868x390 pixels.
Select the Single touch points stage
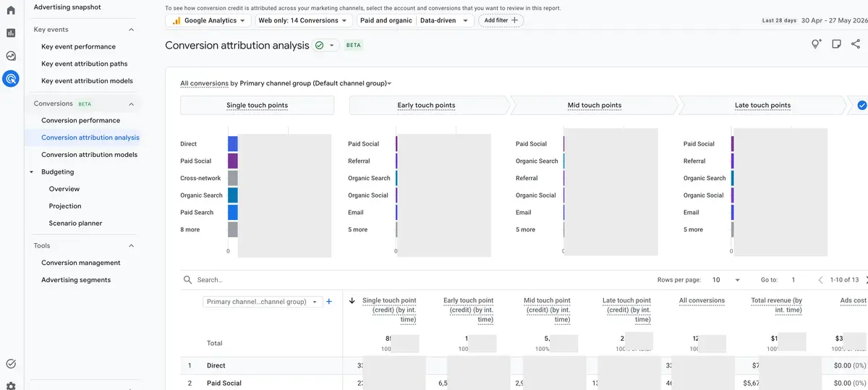pos(257,105)
